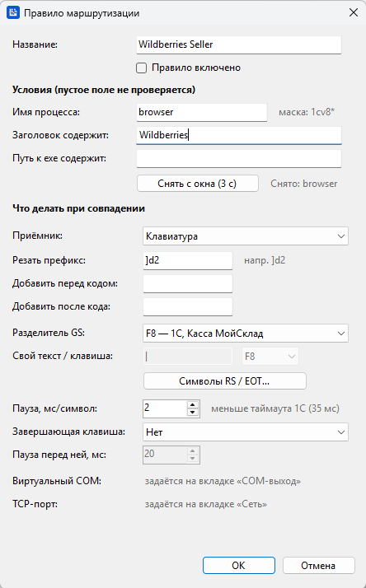Open the Символы RS / EOT... dialog

coord(224,381)
